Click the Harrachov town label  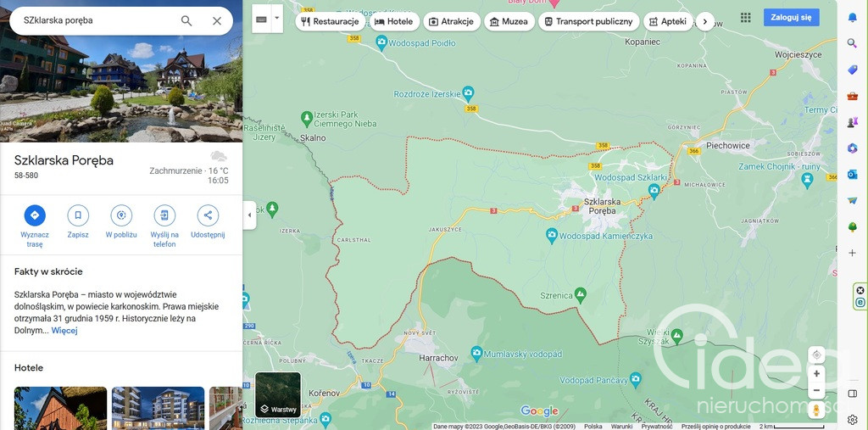[x=438, y=358]
